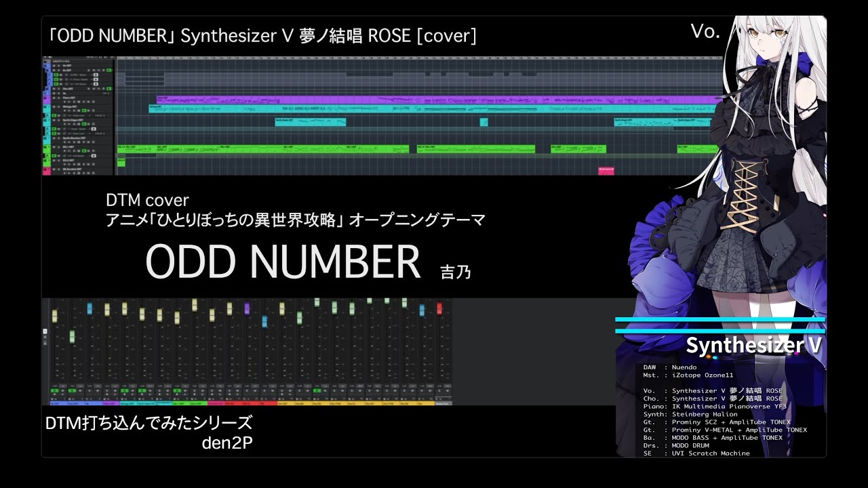Click the cyan Synth.Organ.VST track icon
Viewport: 868px width, 488px height.
coord(47,121)
